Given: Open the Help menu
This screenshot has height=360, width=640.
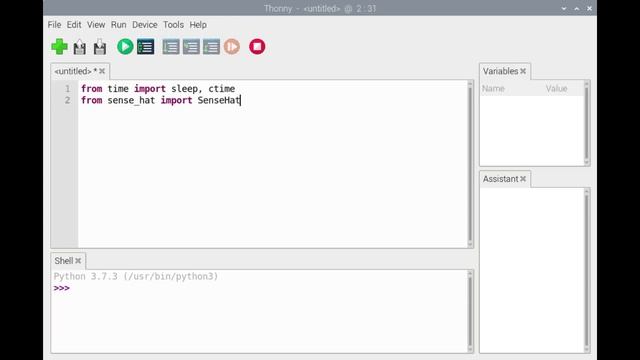Looking at the screenshot, I should (x=198, y=24).
